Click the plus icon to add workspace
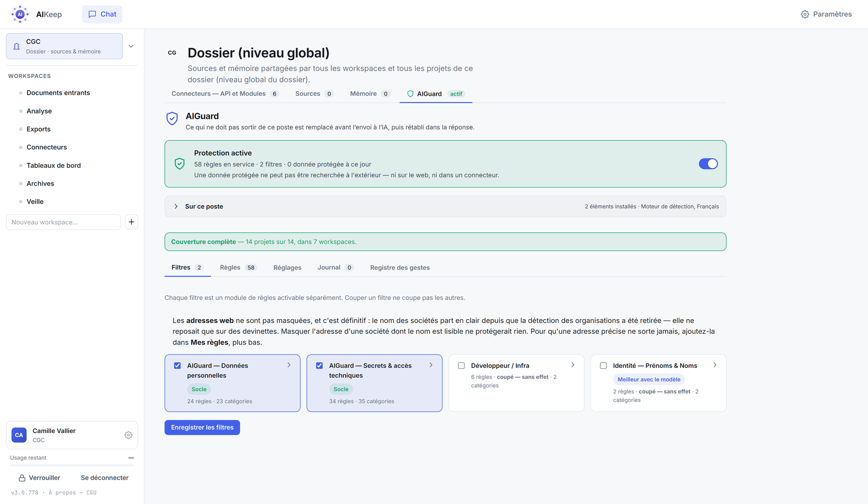The width and height of the screenshot is (868, 504). coord(131,222)
